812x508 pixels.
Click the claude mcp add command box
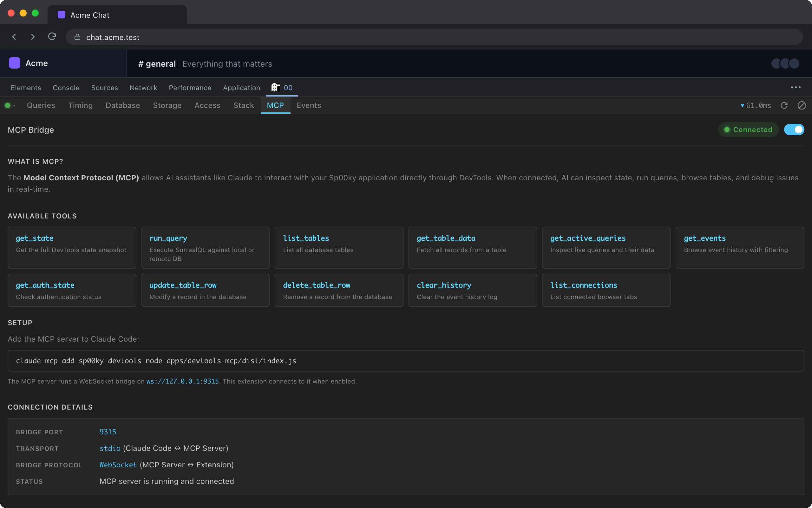pyautogui.click(x=406, y=361)
